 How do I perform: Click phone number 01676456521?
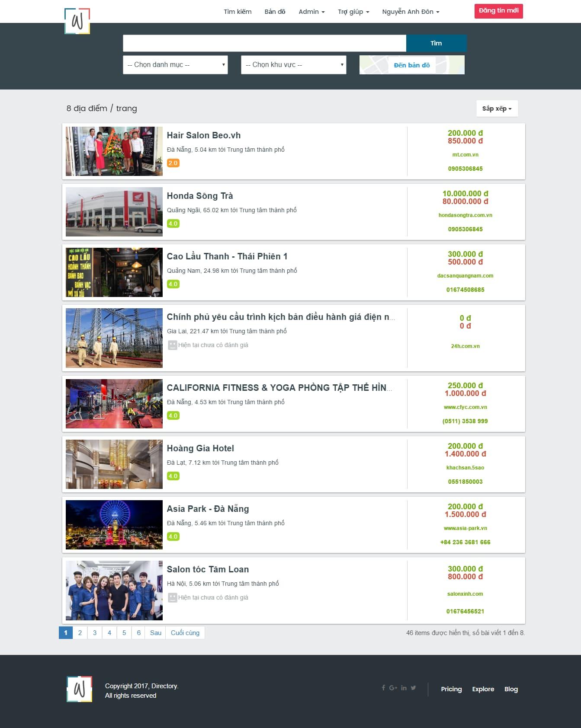click(x=465, y=611)
